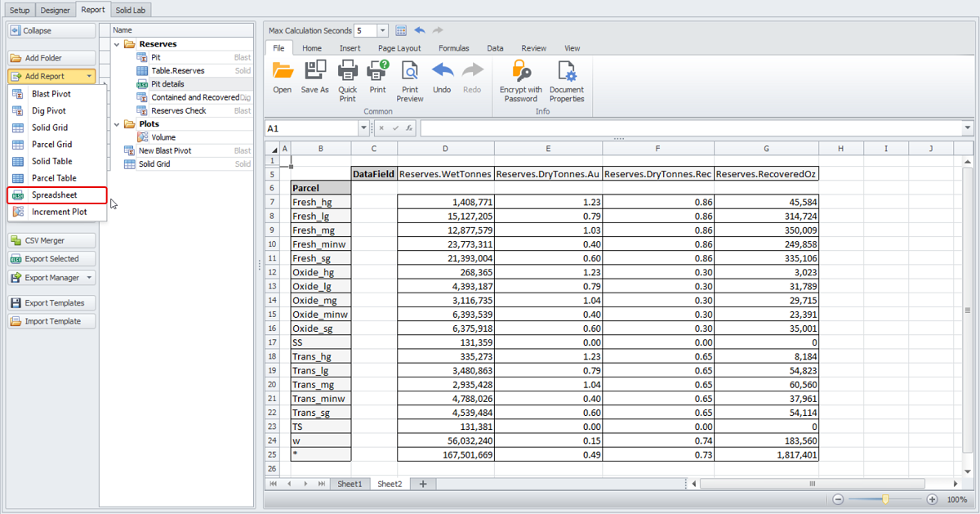
Task: Choose Increment Plot in the dropdown list
Action: pyautogui.click(x=59, y=212)
